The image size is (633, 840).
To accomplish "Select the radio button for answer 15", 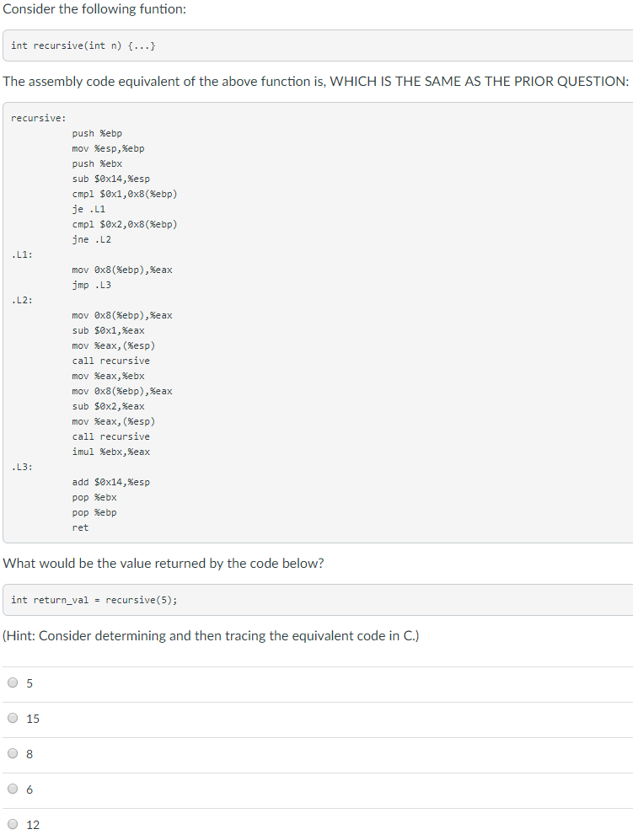I will (13, 718).
